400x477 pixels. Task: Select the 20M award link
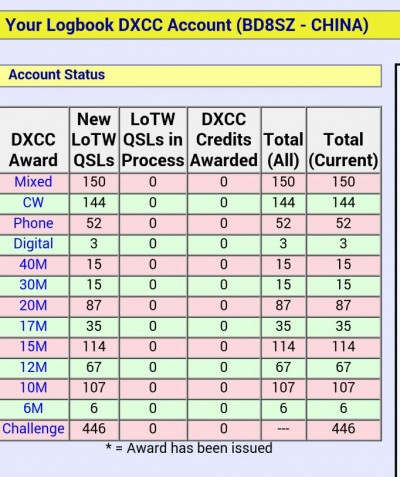click(33, 306)
